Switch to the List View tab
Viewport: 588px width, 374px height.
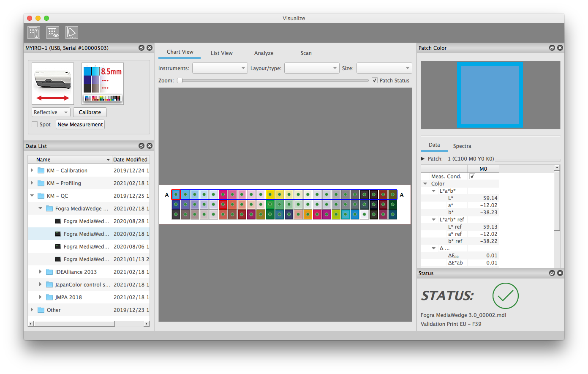click(221, 53)
